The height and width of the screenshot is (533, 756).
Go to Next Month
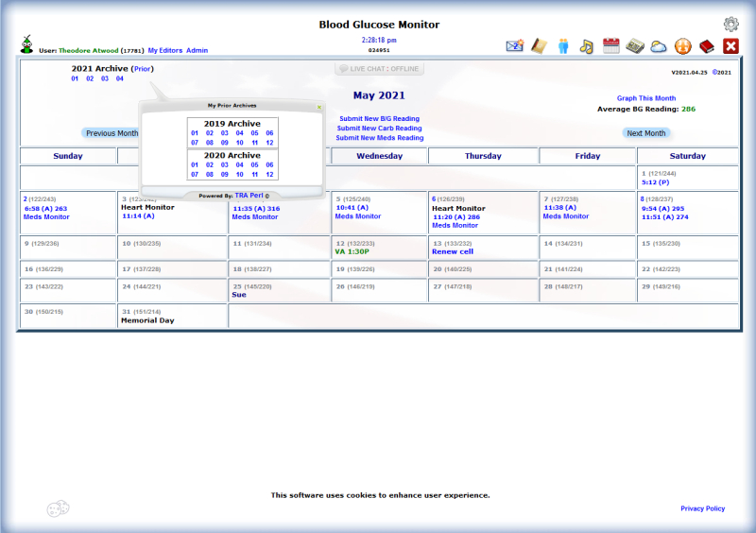pyautogui.click(x=646, y=133)
